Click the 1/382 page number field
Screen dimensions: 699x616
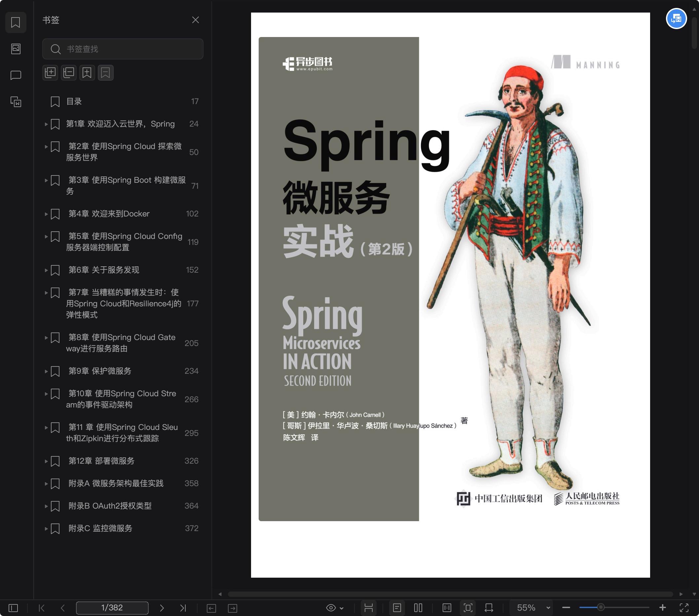112,608
